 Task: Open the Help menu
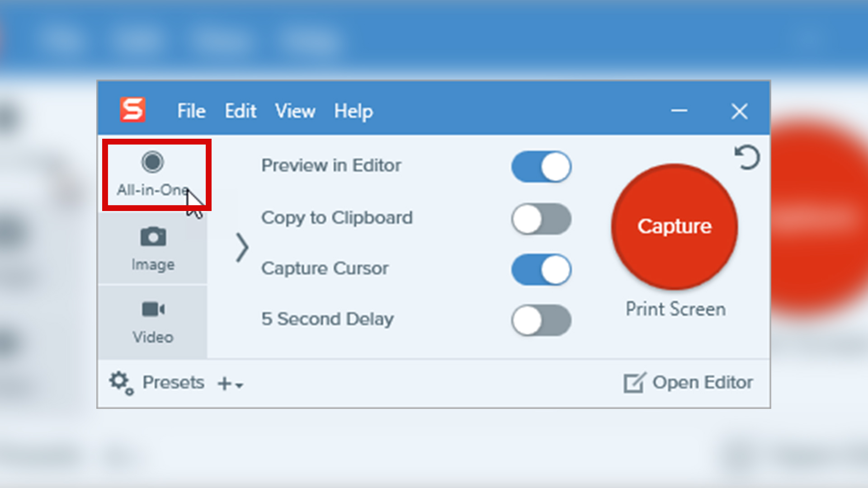coord(354,111)
